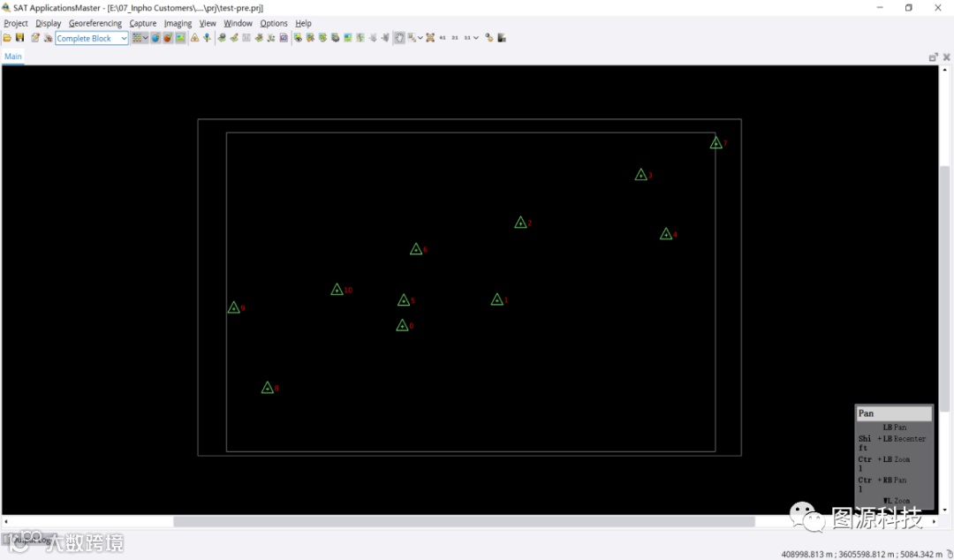Open the Window menu
954x560 pixels.
click(238, 23)
